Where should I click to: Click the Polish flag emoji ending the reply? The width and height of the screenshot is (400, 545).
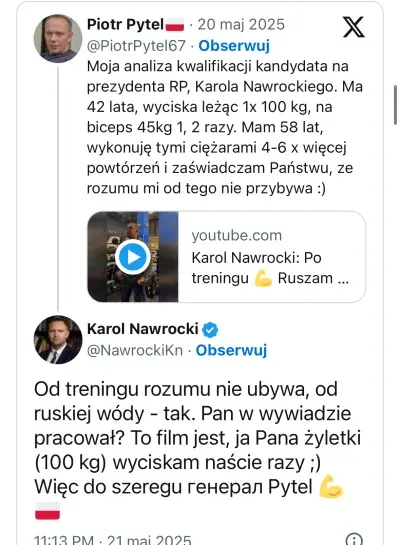pos(47,511)
